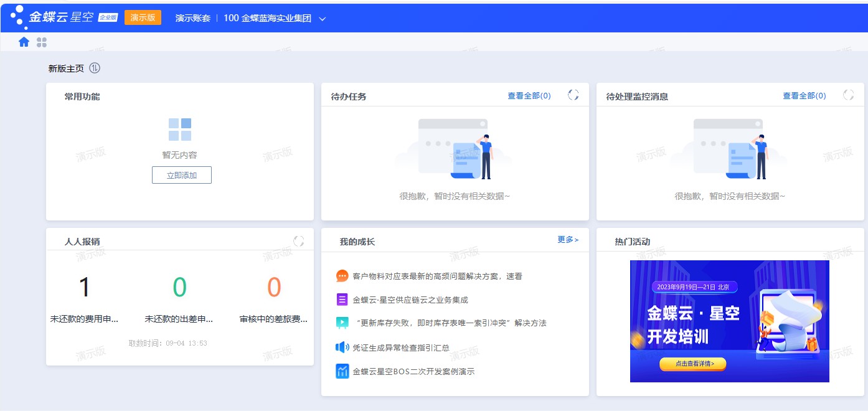Open 查看全部(0) in 待办任务
Screen dimensions: 868x411
529,96
